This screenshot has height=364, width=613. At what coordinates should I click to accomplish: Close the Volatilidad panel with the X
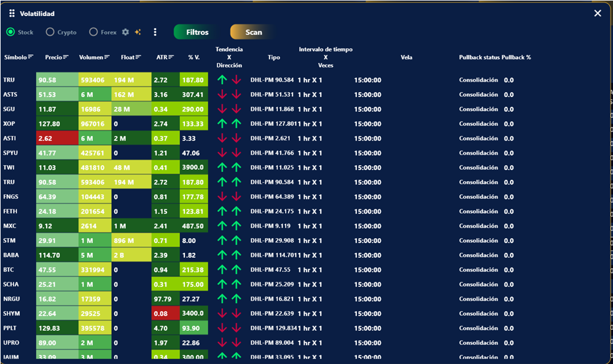click(597, 14)
